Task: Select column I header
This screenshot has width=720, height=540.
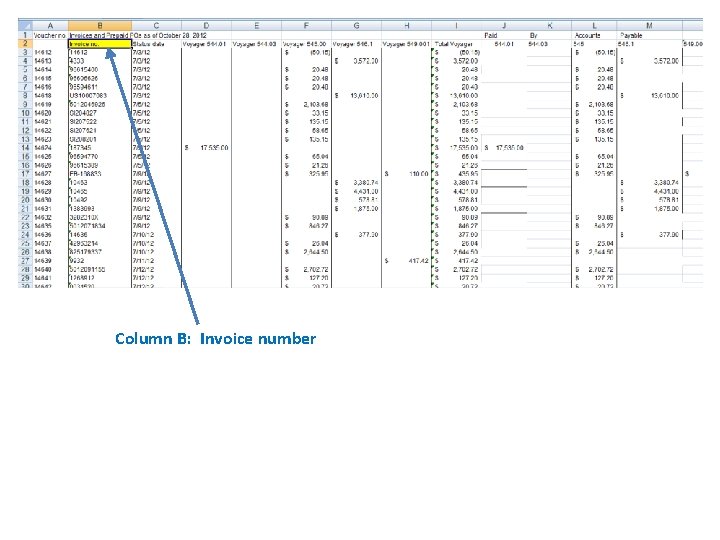Action: pyautogui.click(x=456, y=26)
